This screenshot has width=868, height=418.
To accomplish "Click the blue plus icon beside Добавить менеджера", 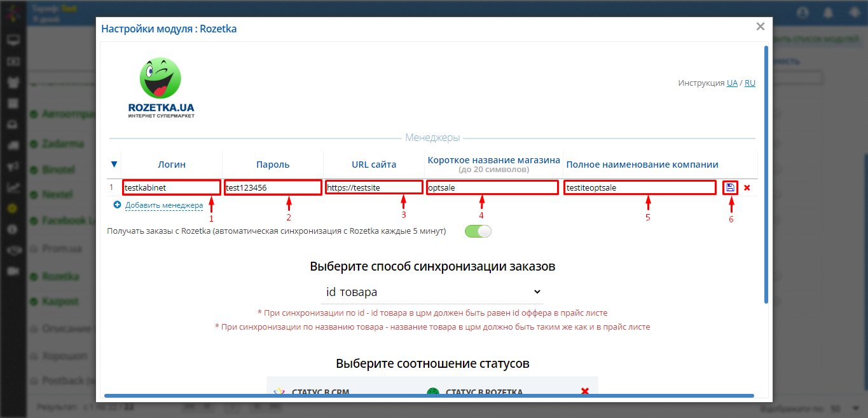I will coord(117,205).
